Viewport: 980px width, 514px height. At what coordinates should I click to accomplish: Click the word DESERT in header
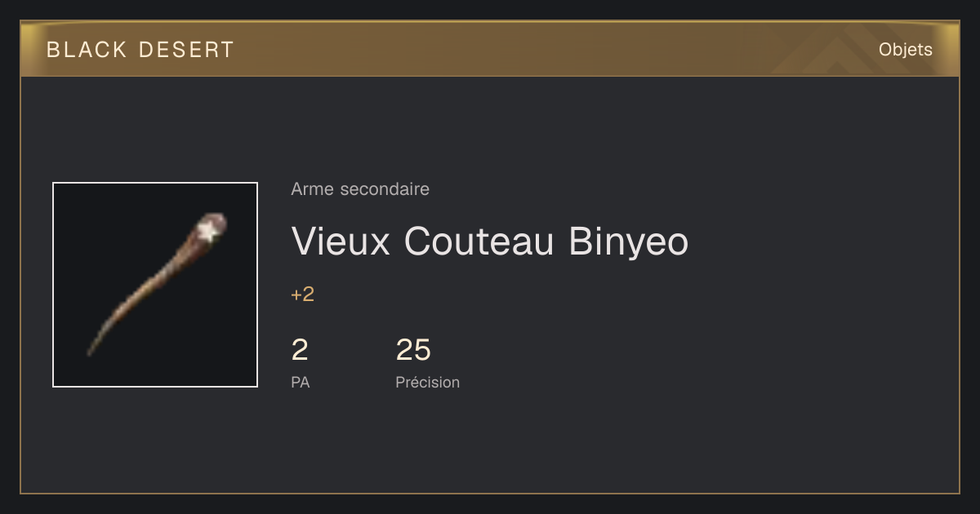click(186, 50)
